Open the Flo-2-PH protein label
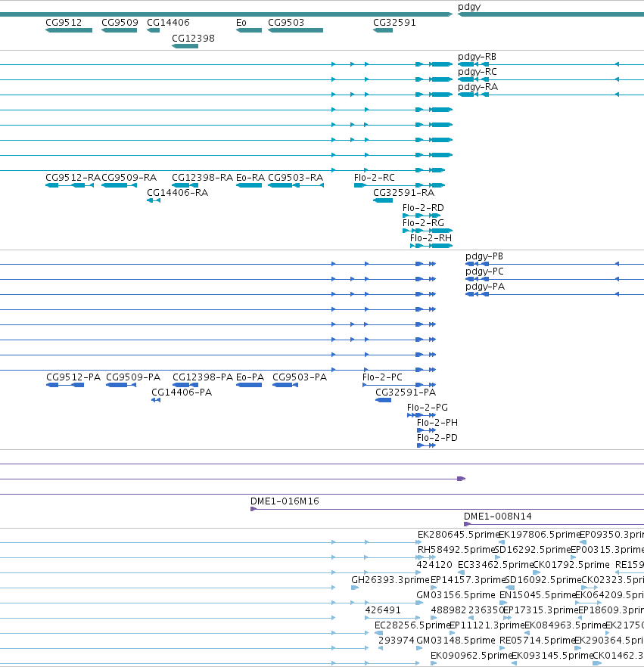The width and height of the screenshot is (644, 667). pyautogui.click(x=437, y=423)
